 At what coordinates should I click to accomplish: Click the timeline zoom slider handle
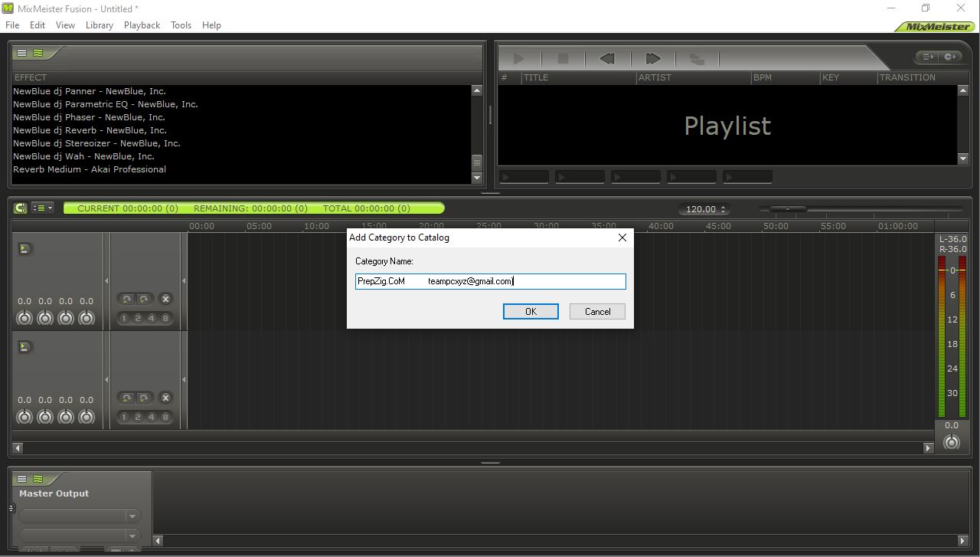[x=787, y=208]
